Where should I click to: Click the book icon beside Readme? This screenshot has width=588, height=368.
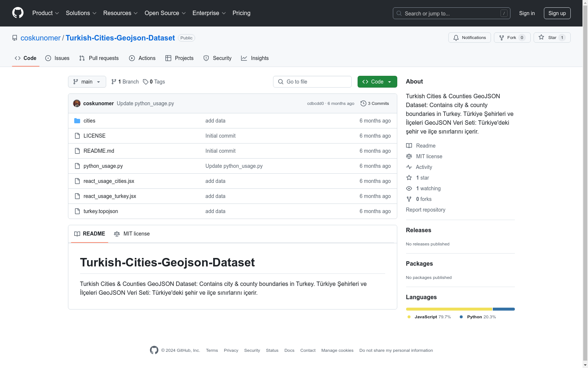[x=409, y=146]
